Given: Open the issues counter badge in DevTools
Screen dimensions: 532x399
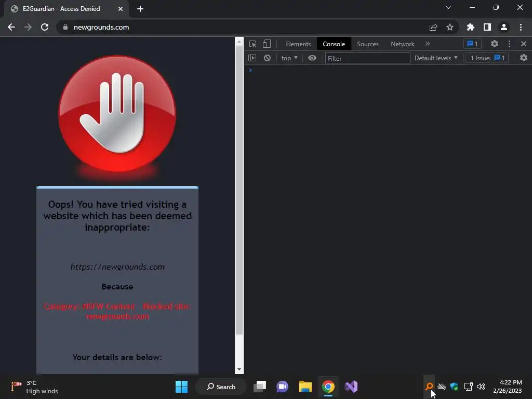Looking at the screenshot, I should pyautogui.click(x=472, y=44).
